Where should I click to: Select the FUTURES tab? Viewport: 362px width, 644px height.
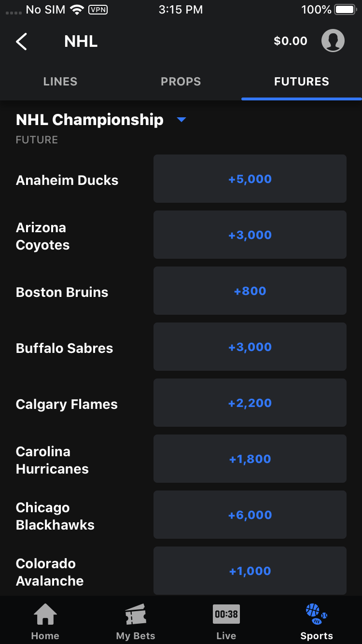(301, 82)
